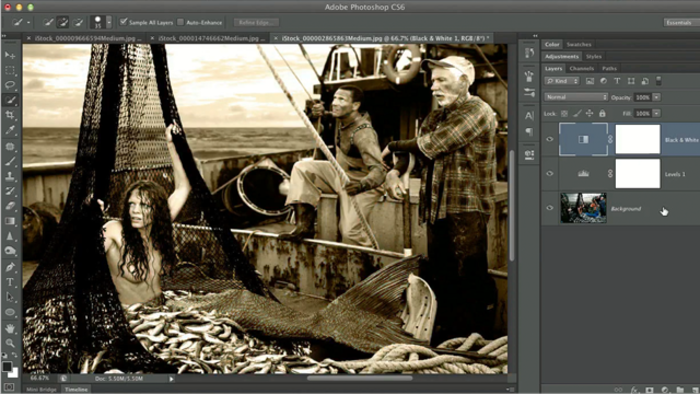Open the Essentials workspace dropdown
Viewport: 700px width, 394px height.
point(681,22)
